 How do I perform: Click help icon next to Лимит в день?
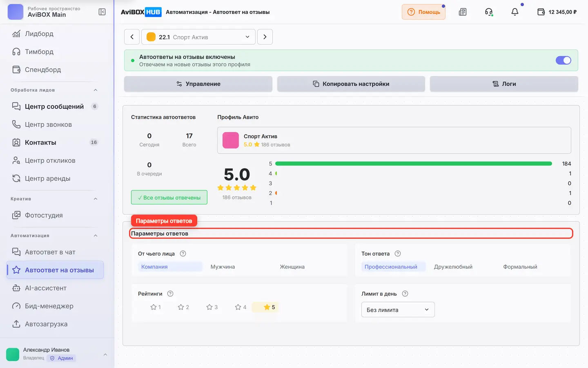[x=405, y=294]
